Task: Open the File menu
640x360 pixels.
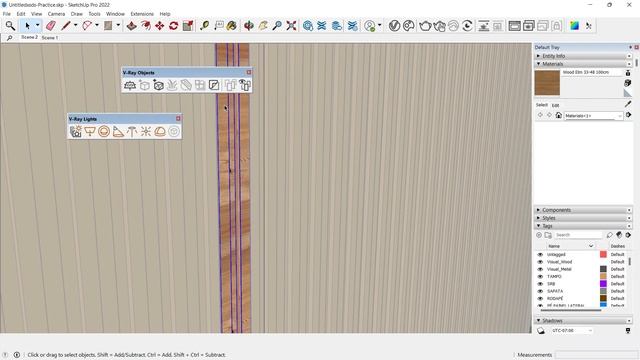Action: (x=7, y=14)
